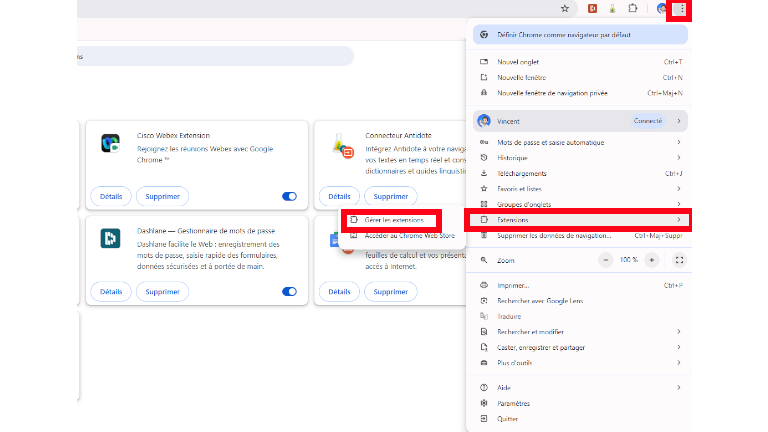Disable the Cisco Webex Extension toggle
This screenshot has width=768, height=432.
tap(289, 196)
